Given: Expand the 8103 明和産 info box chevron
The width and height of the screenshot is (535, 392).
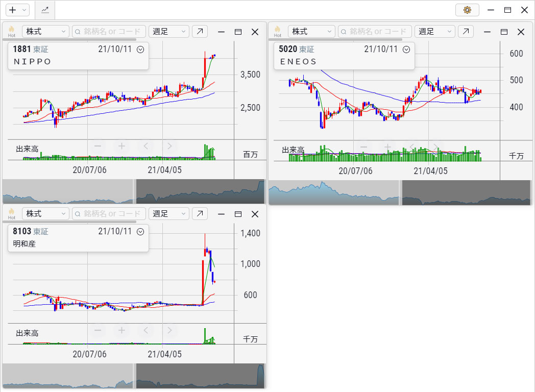Looking at the screenshot, I should coord(140,232).
